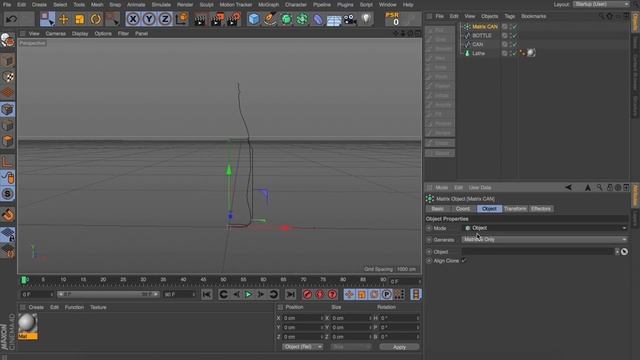Toggle Y axis lock
The height and width of the screenshot is (360, 640).
(149, 19)
